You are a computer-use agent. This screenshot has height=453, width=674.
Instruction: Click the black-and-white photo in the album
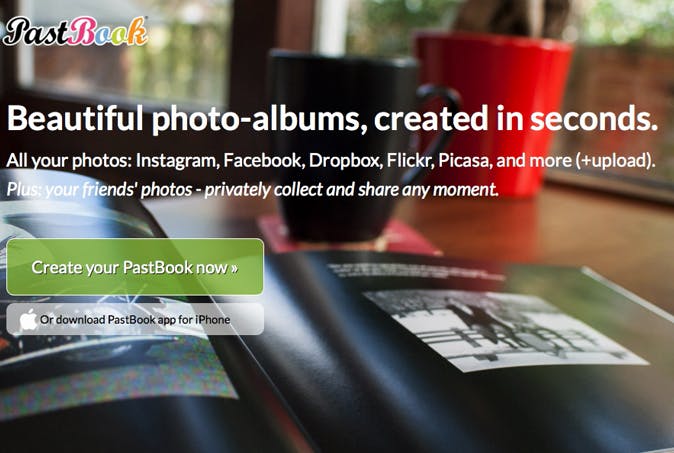coord(505,329)
